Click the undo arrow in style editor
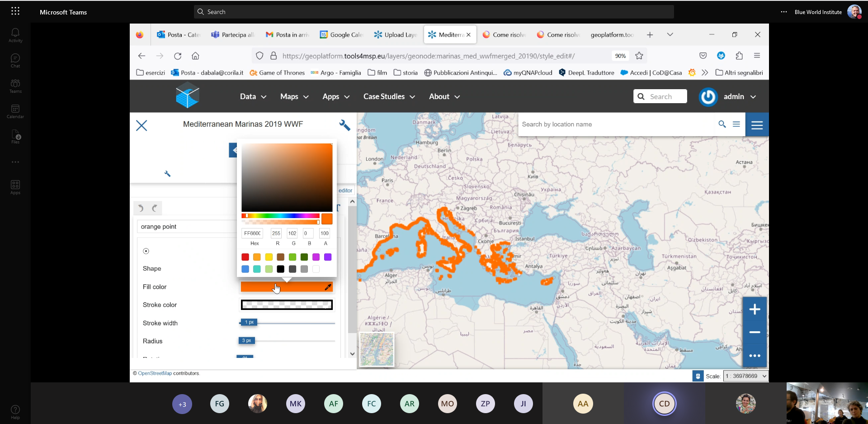This screenshot has height=424, width=868. click(141, 208)
